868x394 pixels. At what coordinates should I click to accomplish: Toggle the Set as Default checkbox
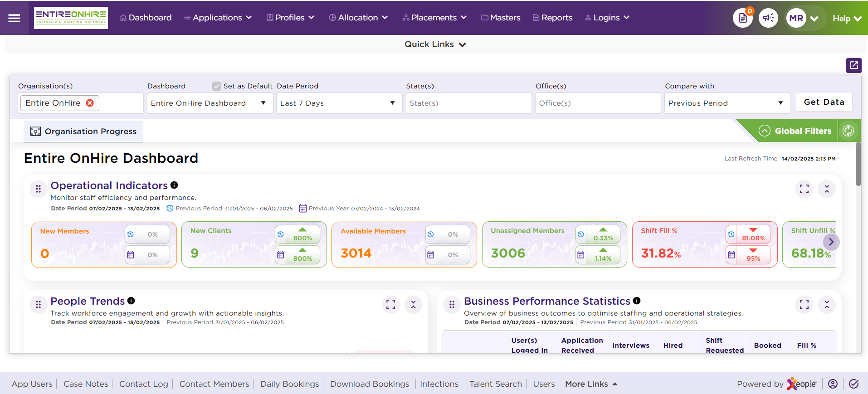coord(217,86)
